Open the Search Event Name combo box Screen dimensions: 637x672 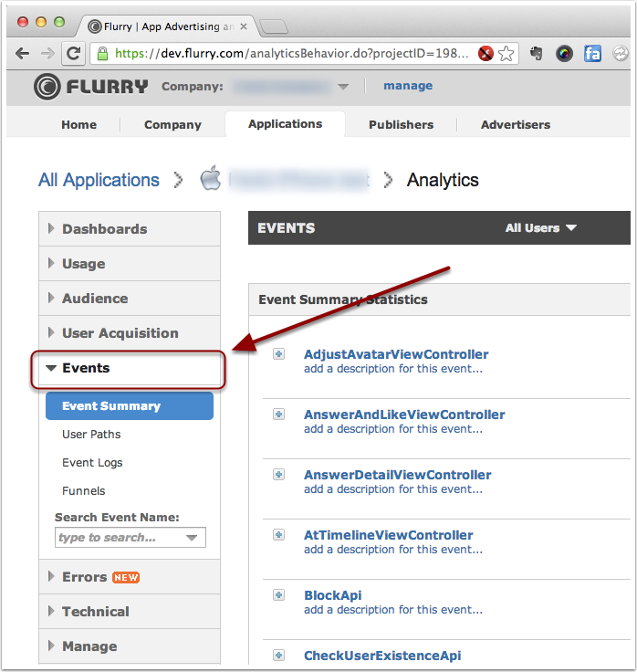coord(130,538)
